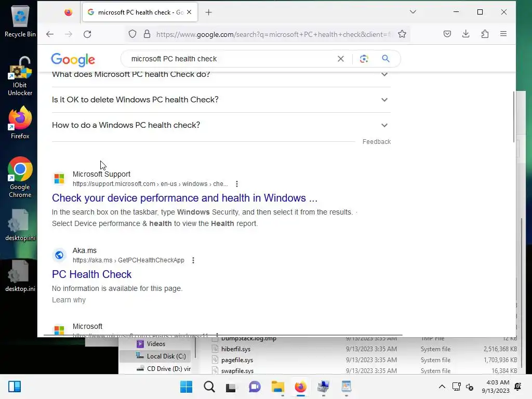Open taskbar Search magnifier
The image size is (532, 399).
pos(209,387)
